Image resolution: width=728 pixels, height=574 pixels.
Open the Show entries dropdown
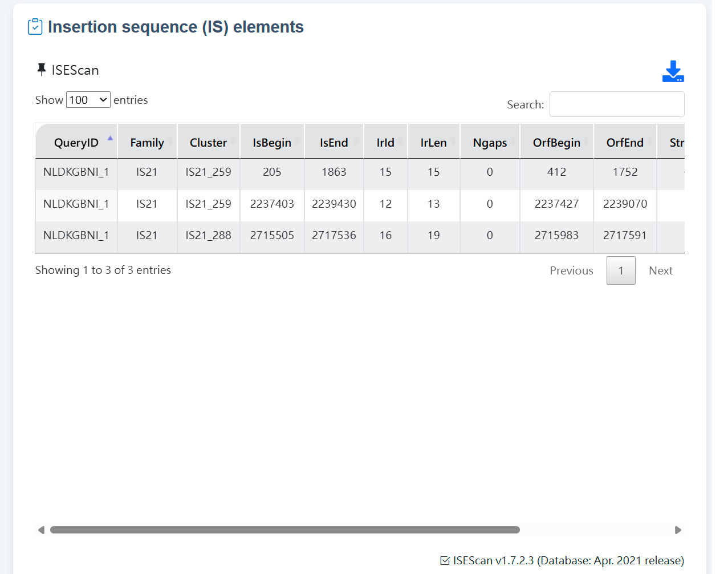pyautogui.click(x=88, y=100)
